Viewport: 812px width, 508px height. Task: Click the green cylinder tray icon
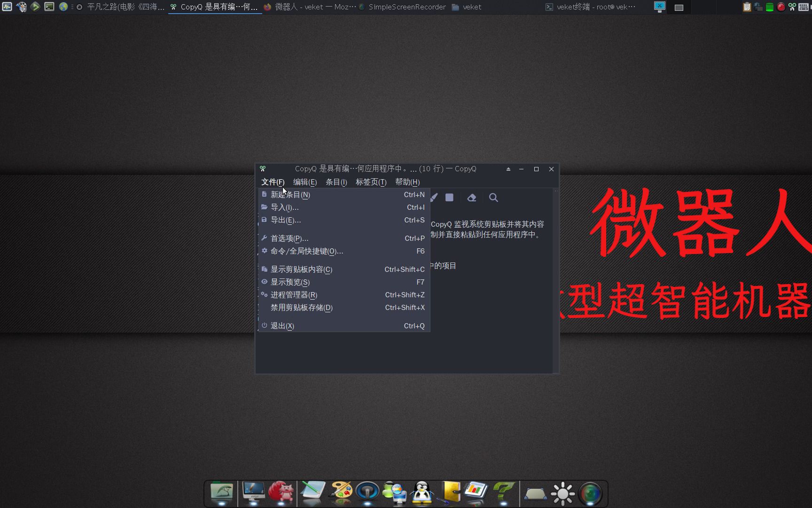pos(770,7)
